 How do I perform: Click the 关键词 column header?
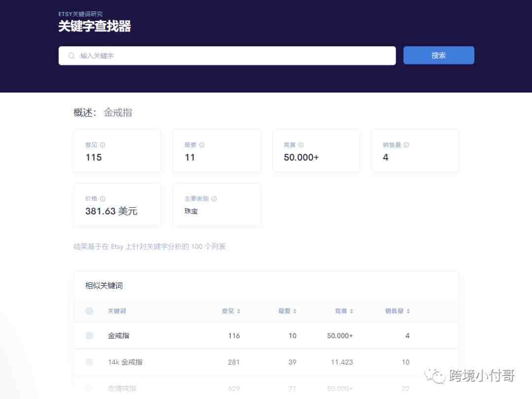pos(117,311)
